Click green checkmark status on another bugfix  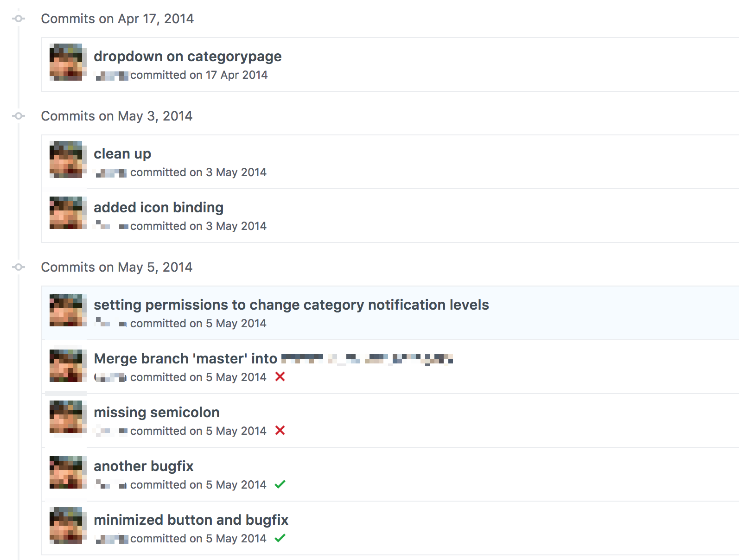[x=280, y=484]
